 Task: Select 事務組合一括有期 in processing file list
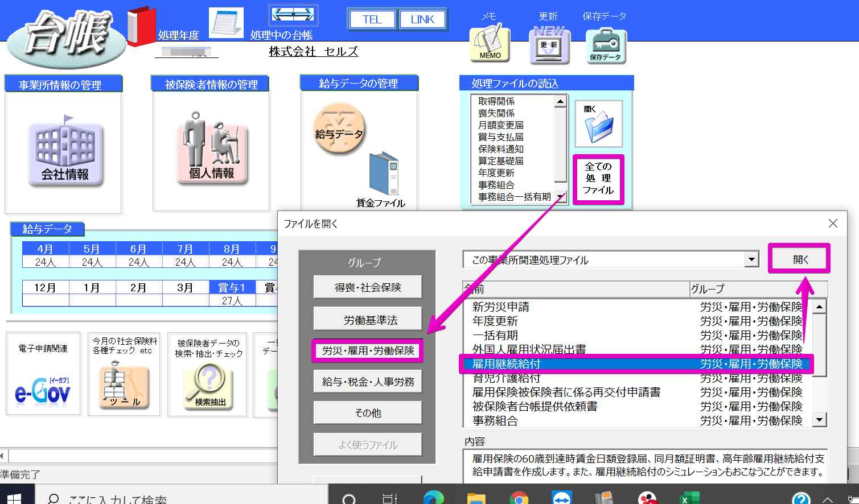coord(514,196)
